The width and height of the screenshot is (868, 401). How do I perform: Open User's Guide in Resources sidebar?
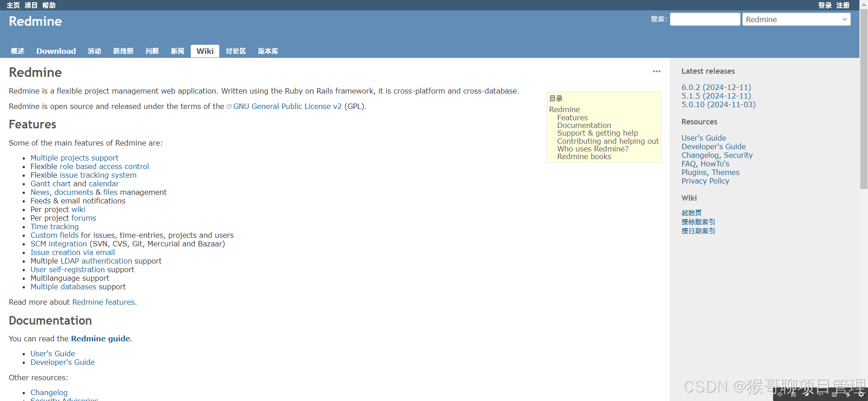[x=704, y=138]
